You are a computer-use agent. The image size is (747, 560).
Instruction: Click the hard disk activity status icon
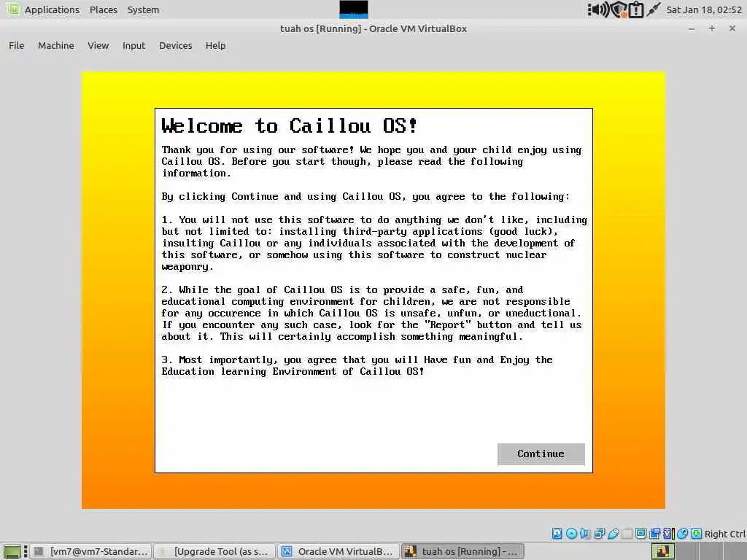[557, 533]
